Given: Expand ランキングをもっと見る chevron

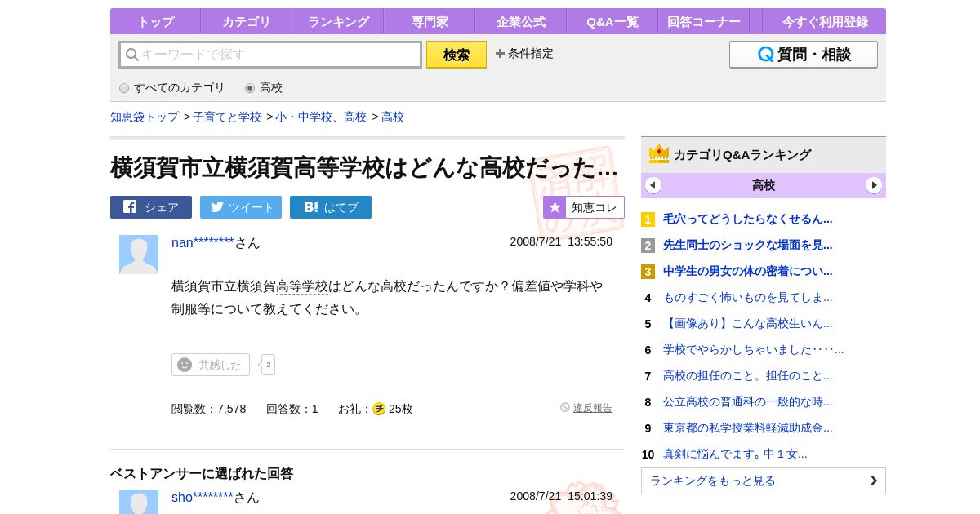Looking at the screenshot, I should pos(874,481).
